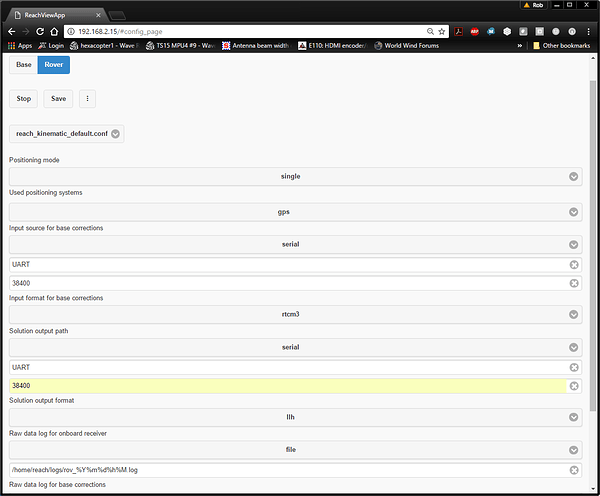Open the Other bookmarks folder

click(561, 46)
